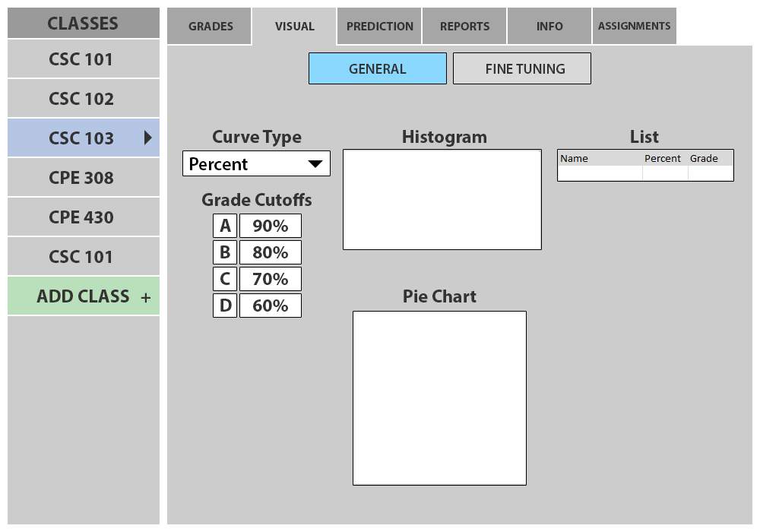This screenshot has height=532, width=760.
Task: Click the D cutoff 60% field
Action: [x=270, y=306]
